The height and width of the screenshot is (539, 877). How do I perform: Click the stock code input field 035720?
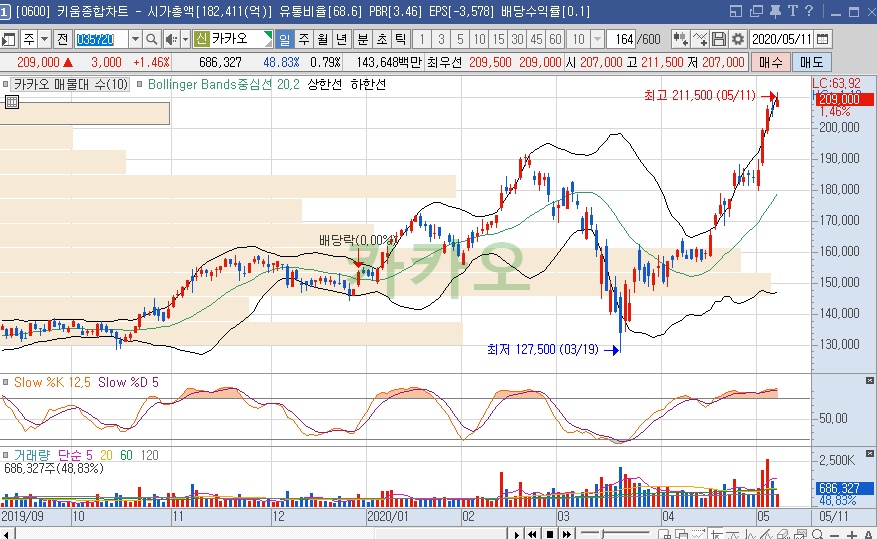pyautogui.click(x=101, y=39)
